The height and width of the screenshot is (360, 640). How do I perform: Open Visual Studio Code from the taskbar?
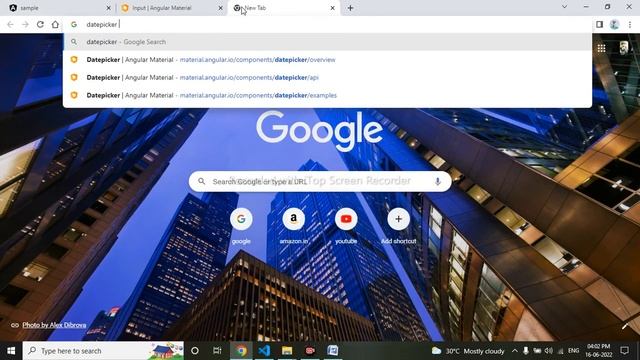coord(264,351)
